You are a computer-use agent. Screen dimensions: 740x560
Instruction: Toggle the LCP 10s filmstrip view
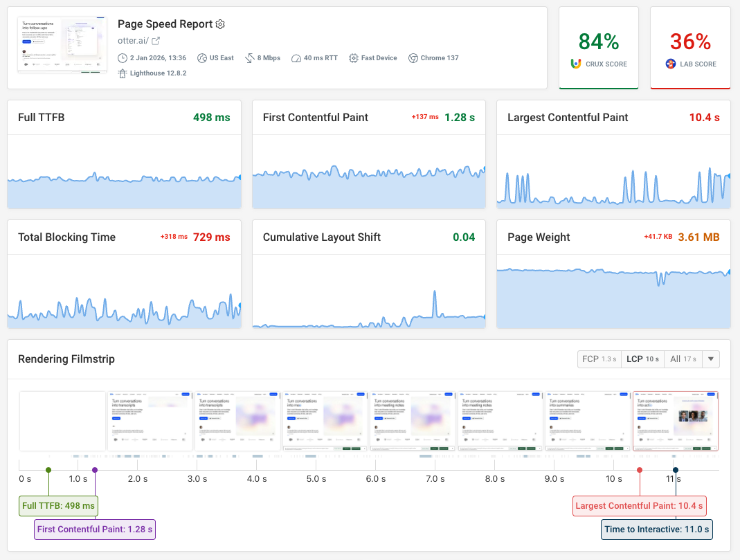click(642, 359)
